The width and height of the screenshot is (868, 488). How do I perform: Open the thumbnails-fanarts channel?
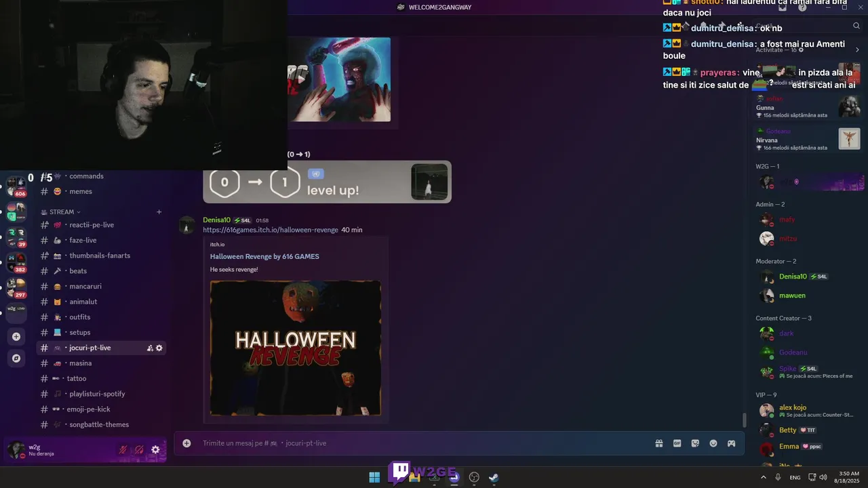(101, 256)
